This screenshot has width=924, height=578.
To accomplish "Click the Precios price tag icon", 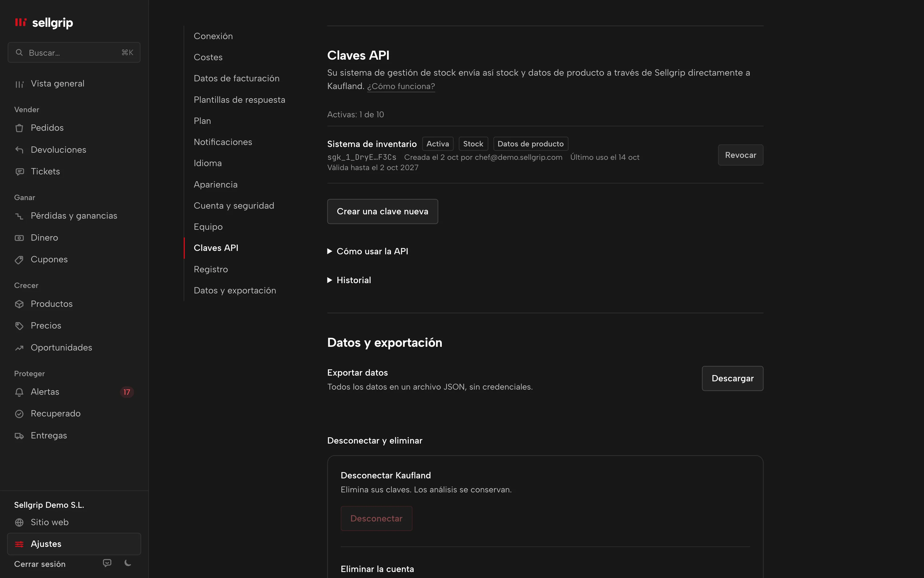I will [19, 326].
